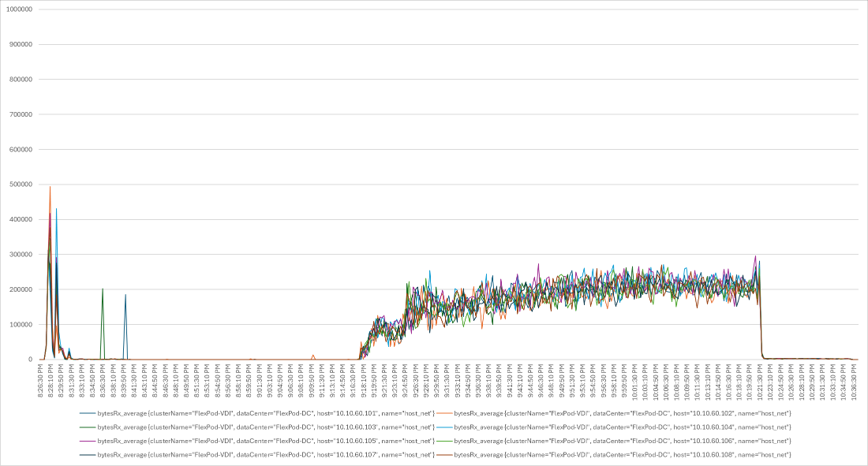Click the 600000 y-axis label
The width and height of the screenshot is (868, 466).
point(21,150)
